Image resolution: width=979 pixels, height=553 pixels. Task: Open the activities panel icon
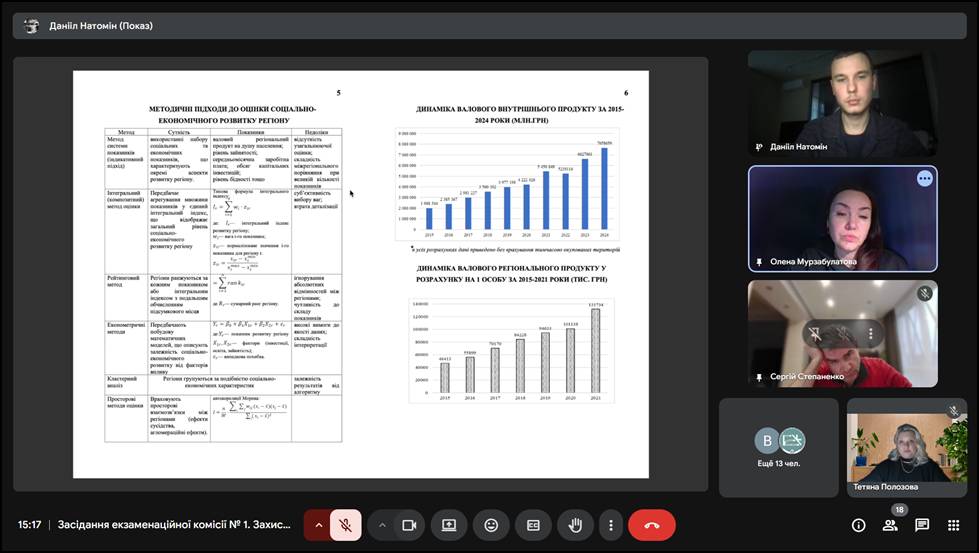(x=954, y=525)
